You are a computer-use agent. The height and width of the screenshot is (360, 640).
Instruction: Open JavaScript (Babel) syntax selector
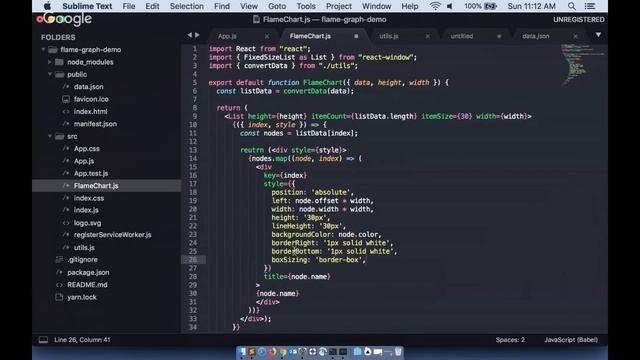click(571, 340)
